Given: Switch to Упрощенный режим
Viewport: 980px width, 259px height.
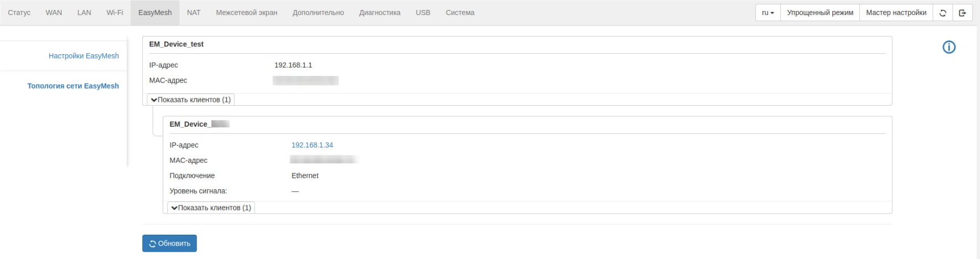Looking at the screenshot, I should tap(820, 13).
